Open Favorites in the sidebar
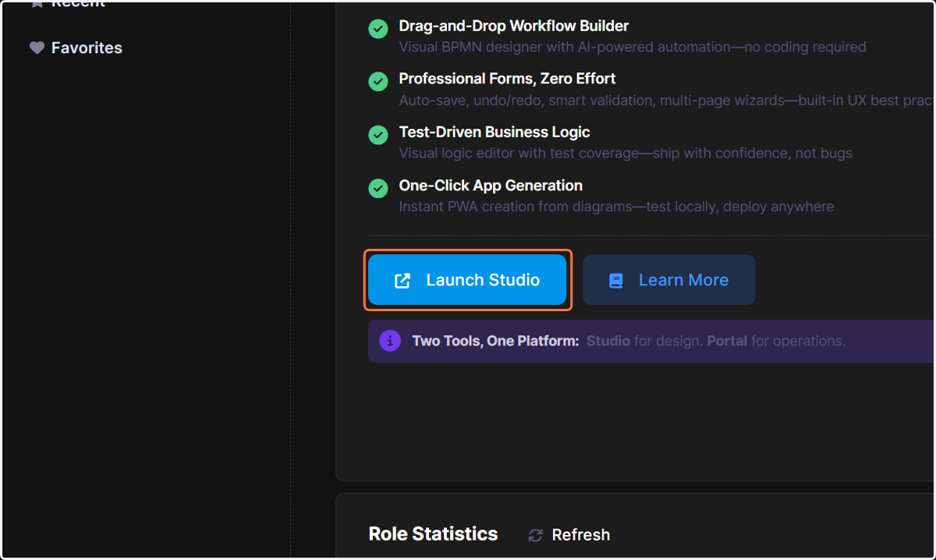The height and width of the screenshot is (560, 936). coord(76,48)
